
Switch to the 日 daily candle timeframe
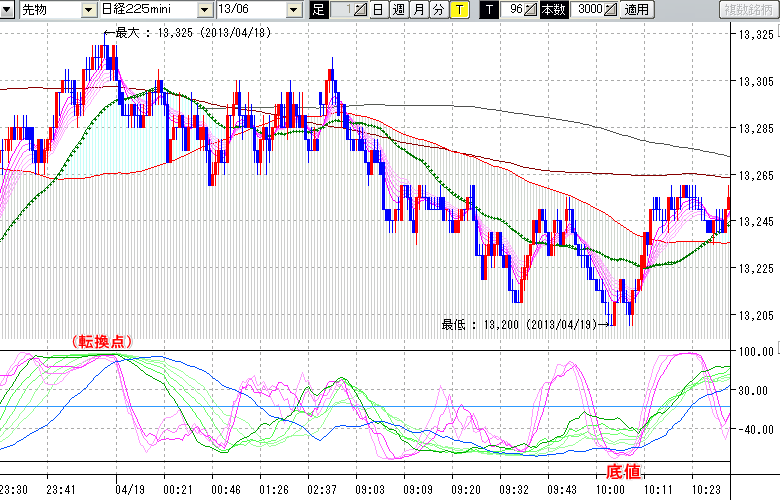coord(377,10)
